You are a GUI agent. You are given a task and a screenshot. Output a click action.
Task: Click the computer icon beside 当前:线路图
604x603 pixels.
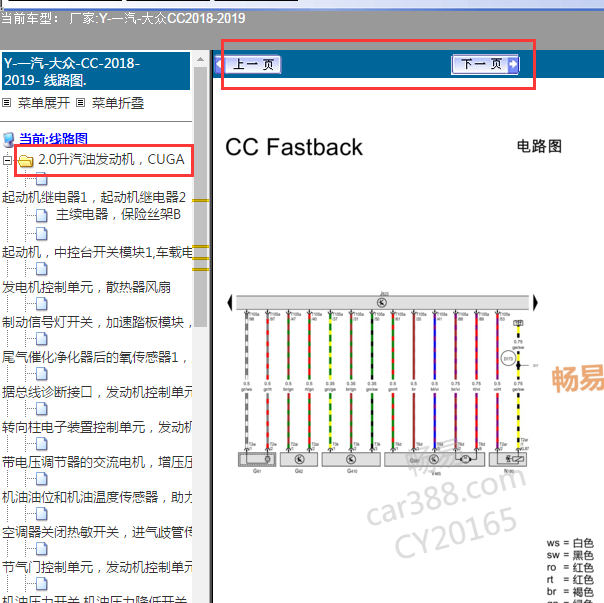click(9, 139)
